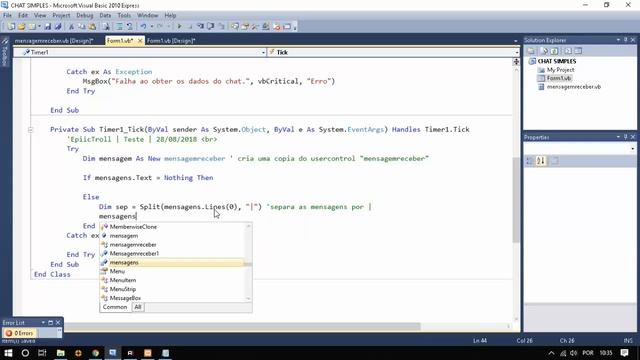Open the Tick method dropdown
The image size is (640, 360).
[x=516, y=52]
